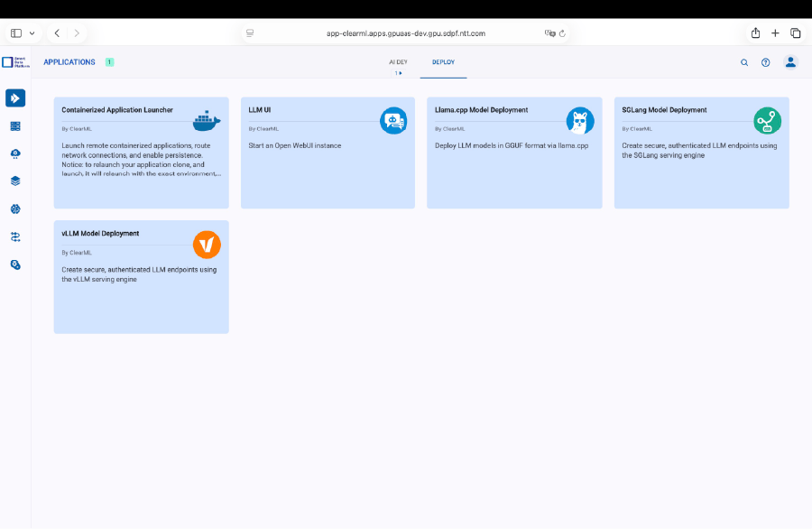Click 'By ClearML' under SGLang Model Deployment
The height and width of the screenshot is (529, 812).
click(x=637, y=129)
